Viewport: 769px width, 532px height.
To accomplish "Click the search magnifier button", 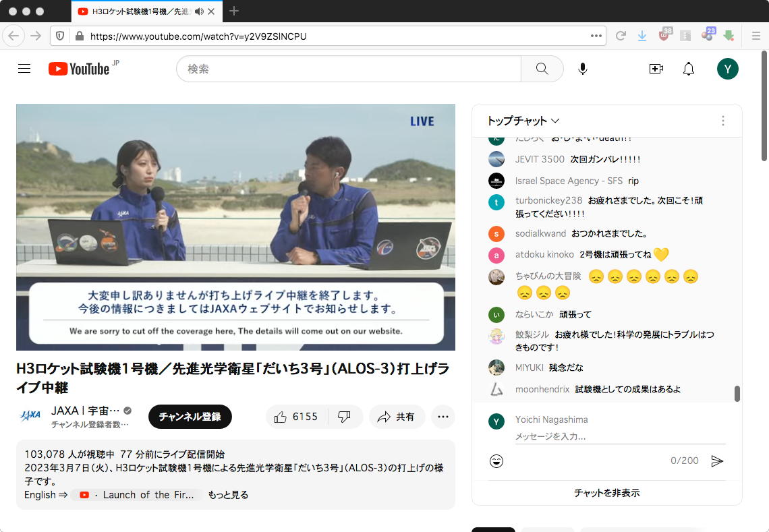I will point(542,69).
